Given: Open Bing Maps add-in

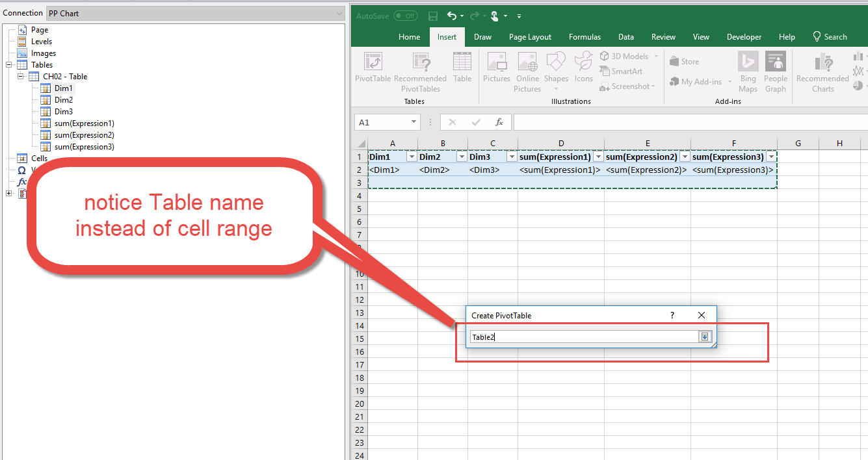Looking at the screenshot, I should [x=748, y=71].
